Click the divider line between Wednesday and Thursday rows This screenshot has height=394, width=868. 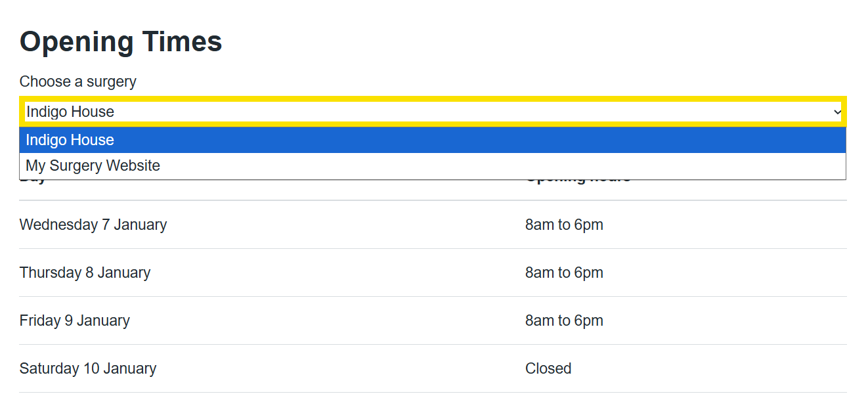[433, 248]
